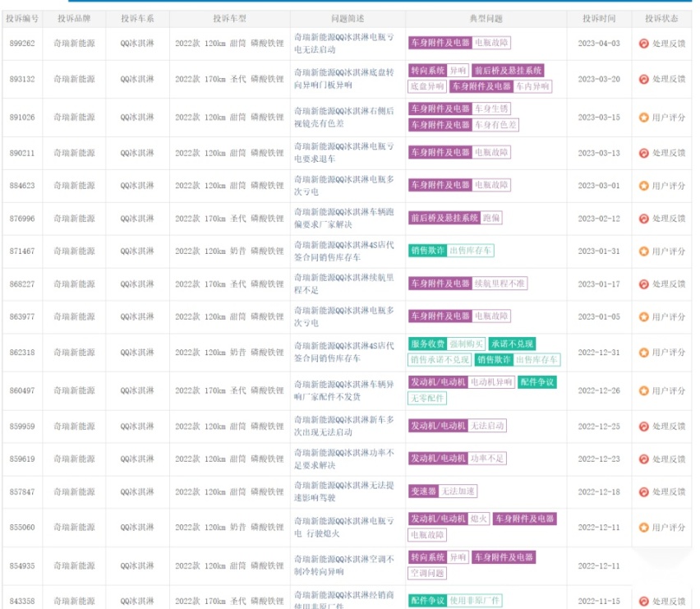Click the 底盘异响 tag in row 893132
The width and height of the screenshot is (700, 609).
427,86
